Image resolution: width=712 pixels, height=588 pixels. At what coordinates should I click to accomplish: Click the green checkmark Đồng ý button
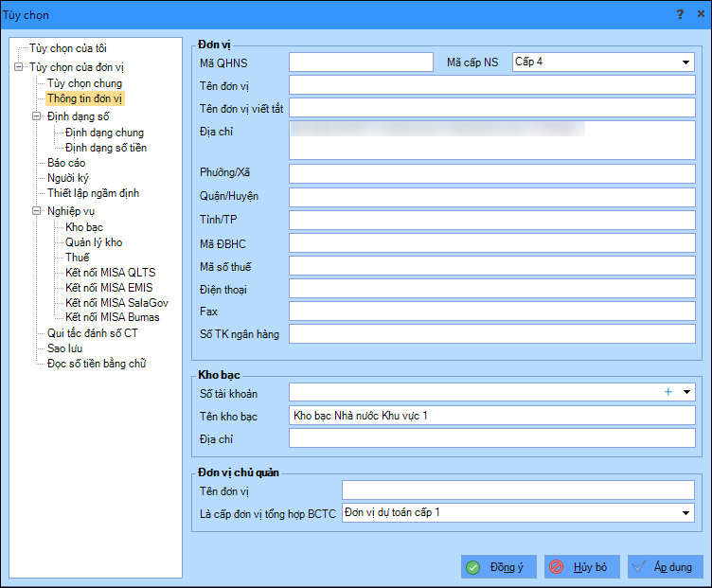499,566
